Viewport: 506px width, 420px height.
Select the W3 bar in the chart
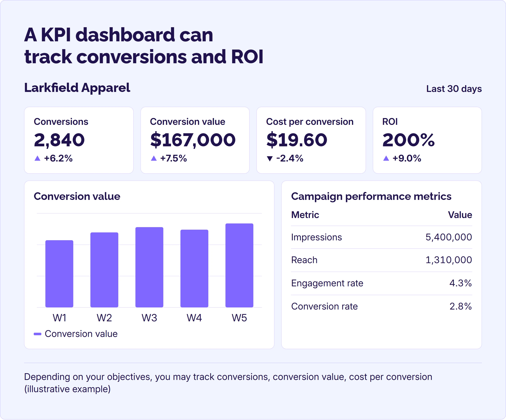pyautogui.click(x=149, y=267)
